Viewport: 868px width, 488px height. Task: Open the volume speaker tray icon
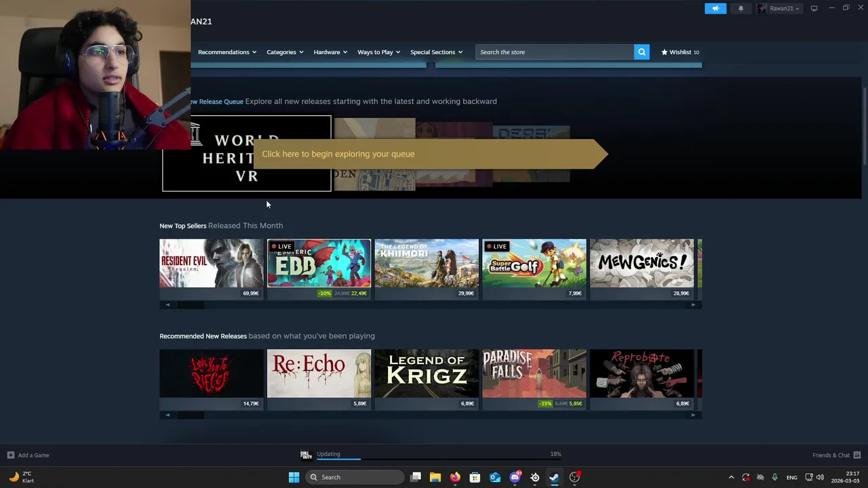pyautogui.click(x=821, y=477)
